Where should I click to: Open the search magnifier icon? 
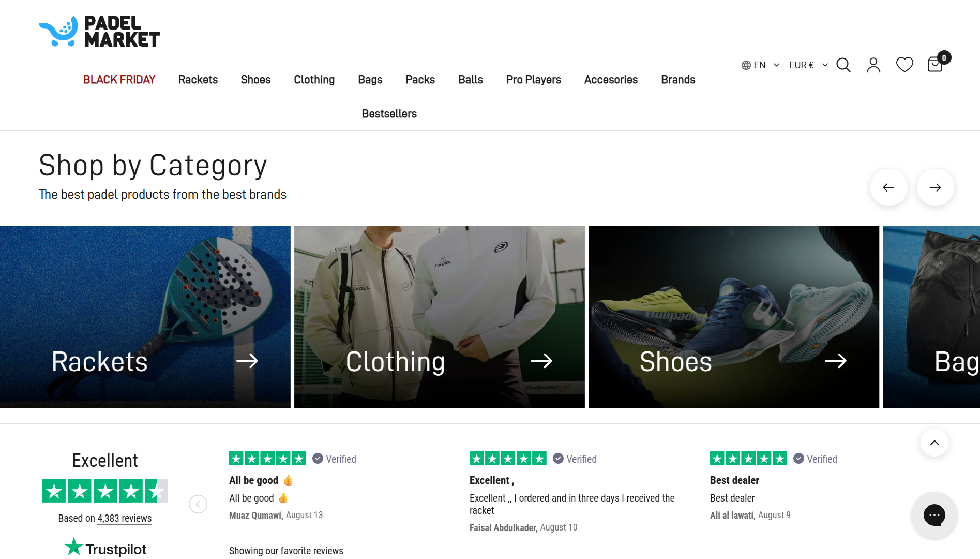tap(843, 65)
